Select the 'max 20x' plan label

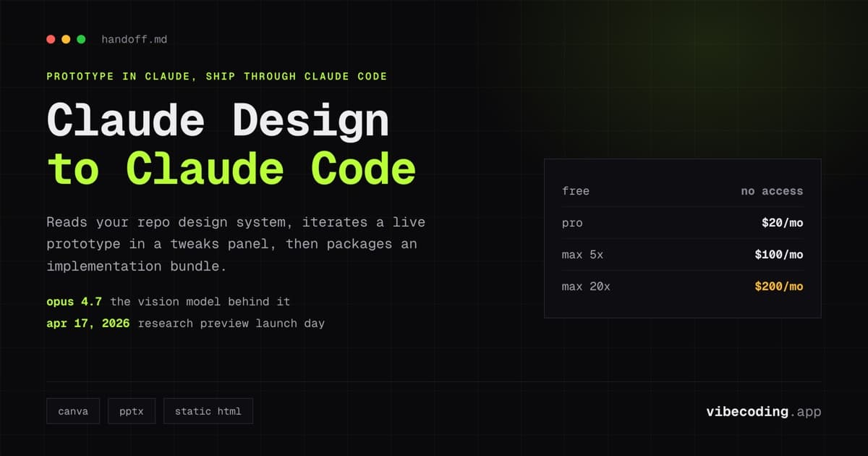[586, 287]
